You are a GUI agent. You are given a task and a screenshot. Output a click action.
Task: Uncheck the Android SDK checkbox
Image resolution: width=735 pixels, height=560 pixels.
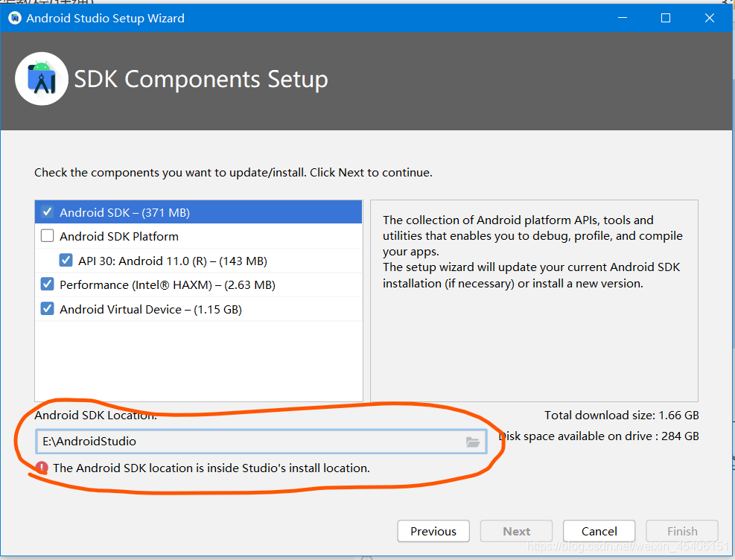[48, 212]
